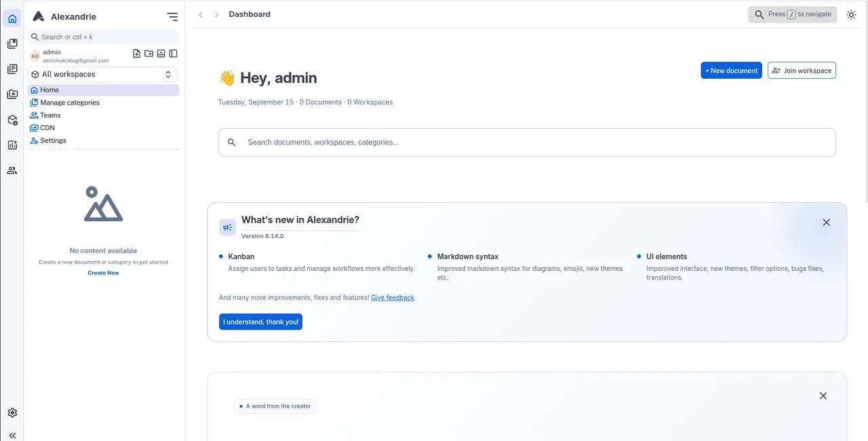Collapse the sidebar with the double-chevron icon
This screenshot has width=868, height=441.
coord(12,436)
